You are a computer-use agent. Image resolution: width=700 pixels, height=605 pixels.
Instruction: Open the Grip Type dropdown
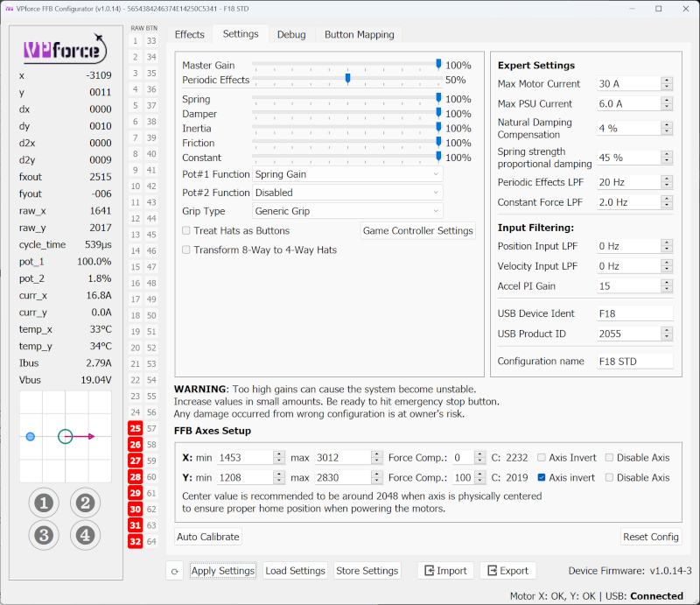pos(347,211)
